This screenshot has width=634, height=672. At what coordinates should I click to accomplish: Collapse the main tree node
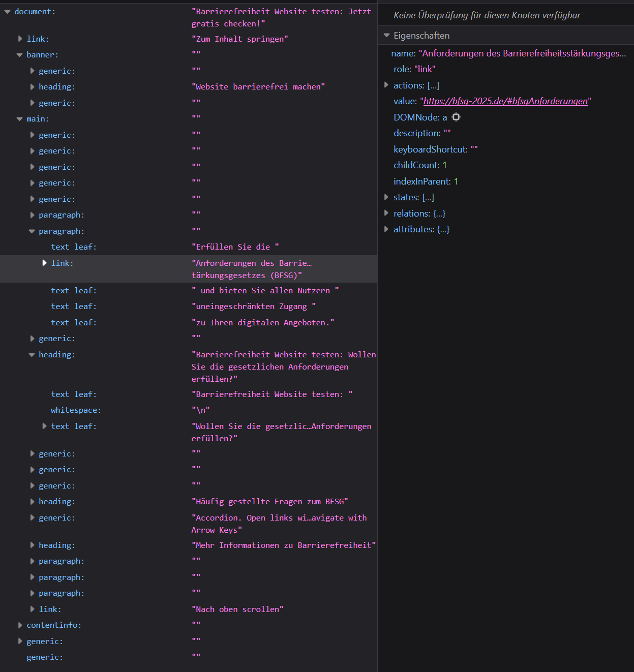[x=20, y=119]
